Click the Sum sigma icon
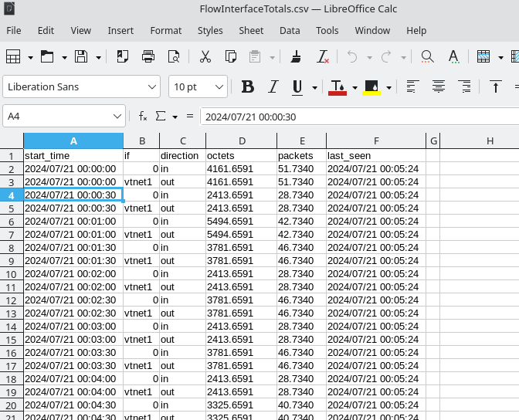 pyautogui.click(x=161, y=116)
